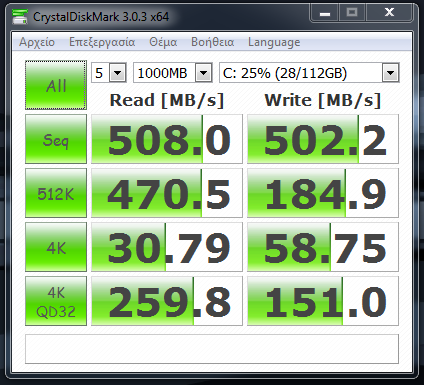Click the Seq read result 508.0
The height and width of the screenshot is (385, 424).
click(167, 139)
